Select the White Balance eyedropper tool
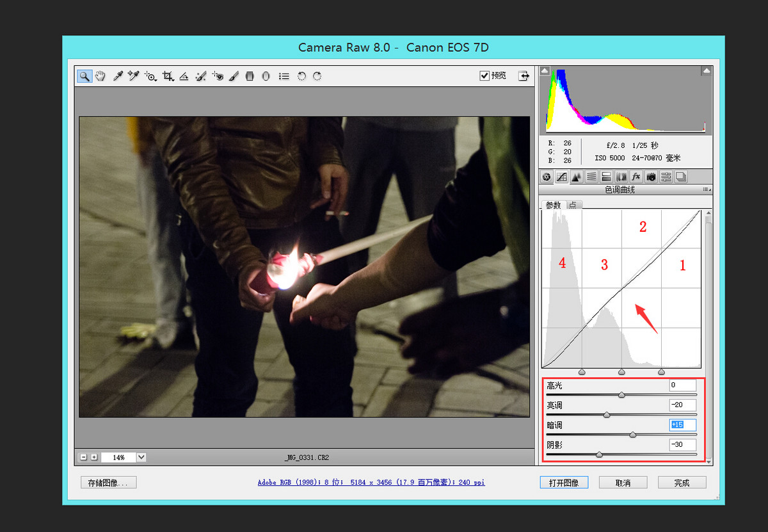768x532 pixels. (118, 76)
